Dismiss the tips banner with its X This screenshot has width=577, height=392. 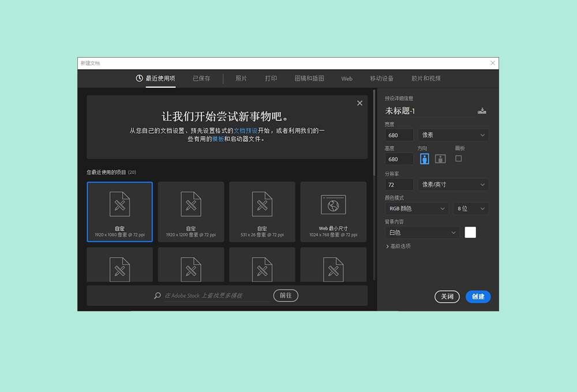[x=359, y=103]
